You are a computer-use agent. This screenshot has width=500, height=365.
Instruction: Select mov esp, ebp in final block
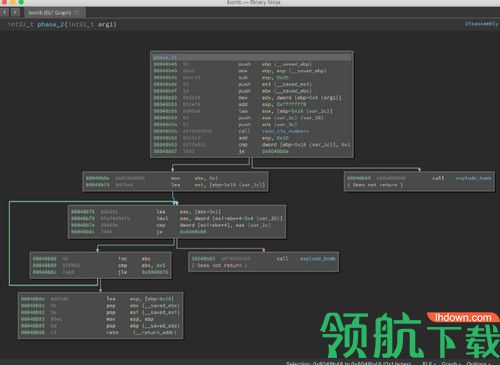[101, 319]
